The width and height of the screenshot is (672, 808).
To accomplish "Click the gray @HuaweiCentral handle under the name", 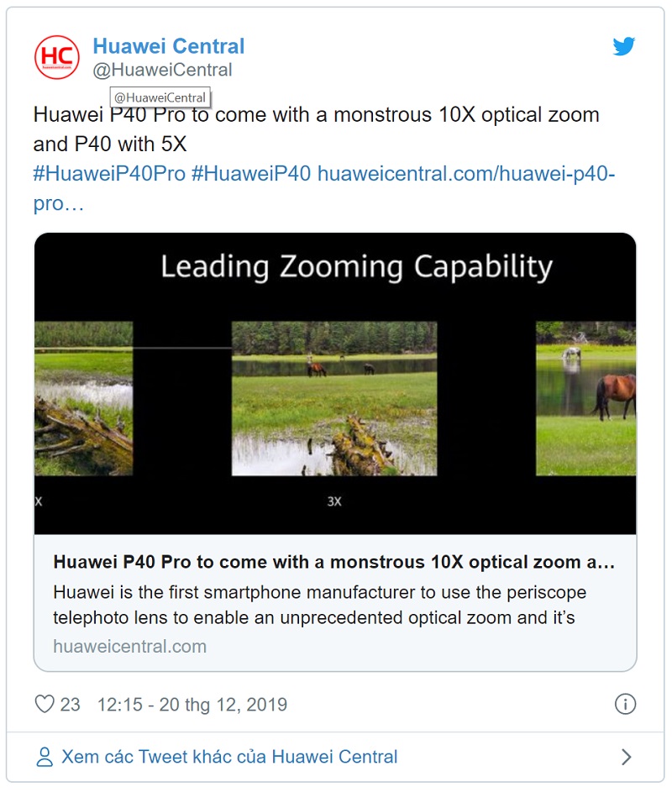I will (x=162, y=71).
